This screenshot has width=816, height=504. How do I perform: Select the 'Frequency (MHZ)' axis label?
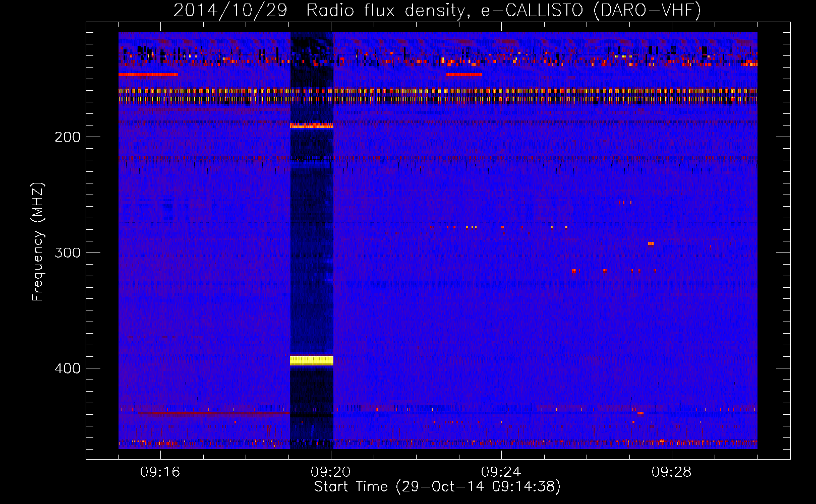coord(37,242)
